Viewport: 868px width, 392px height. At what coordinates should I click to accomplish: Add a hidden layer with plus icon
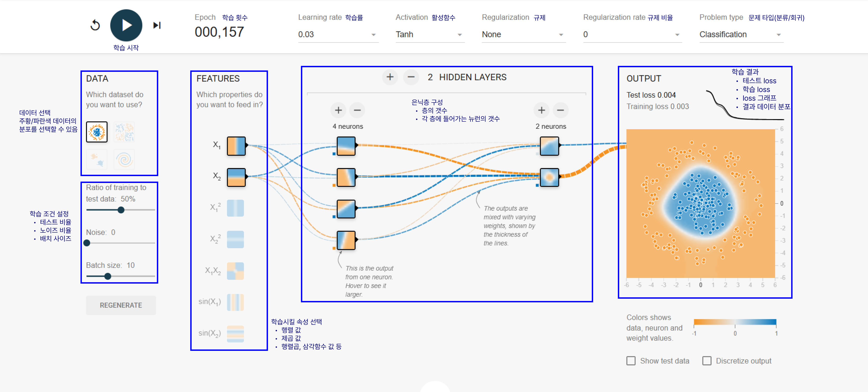tap(390, 77)
